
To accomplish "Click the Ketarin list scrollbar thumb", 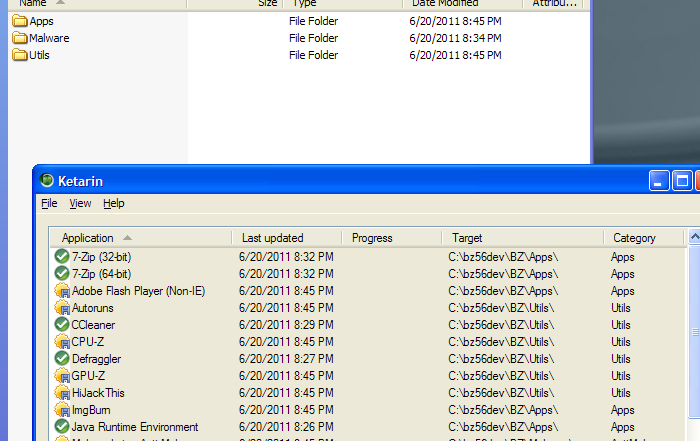I will 694,331.
